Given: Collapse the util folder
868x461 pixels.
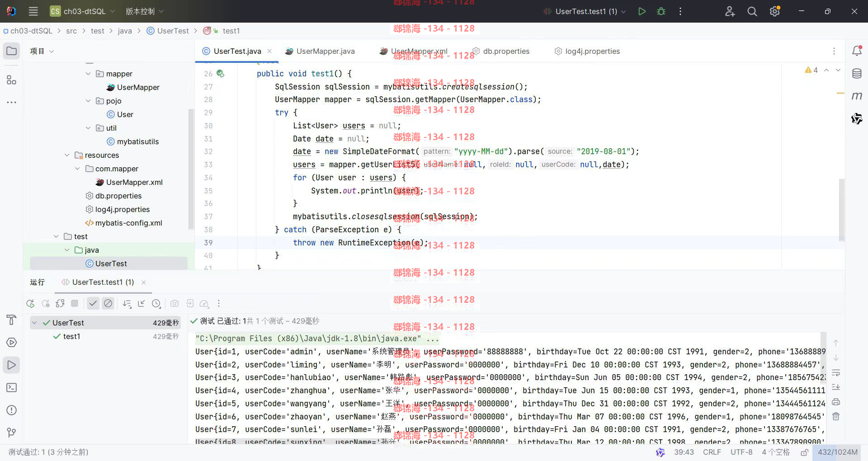Looking at the screenshot, I should (88, 128).
